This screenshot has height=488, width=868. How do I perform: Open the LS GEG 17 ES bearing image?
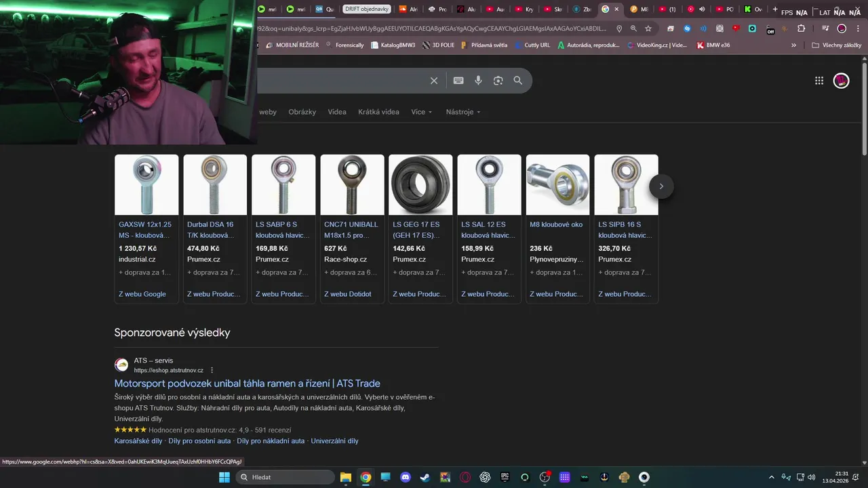420,185
